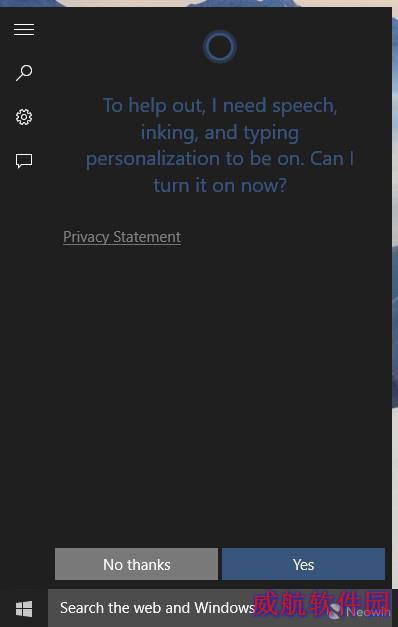398x627 pixels.
Task: Choose Yes to turn on speech personalization
Action: (x=304, y=564)
